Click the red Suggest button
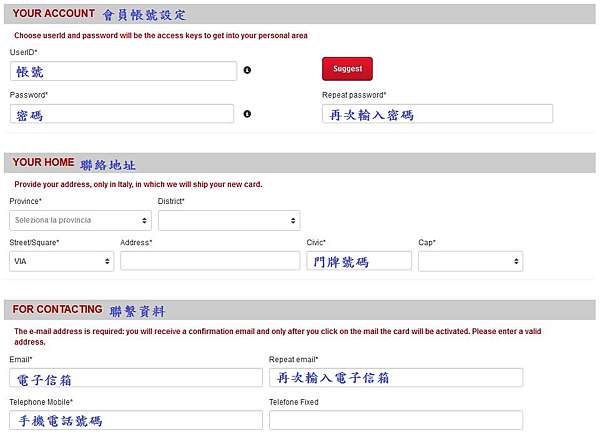The height and width of the screenshot is (436, 600). pos(347,69)
